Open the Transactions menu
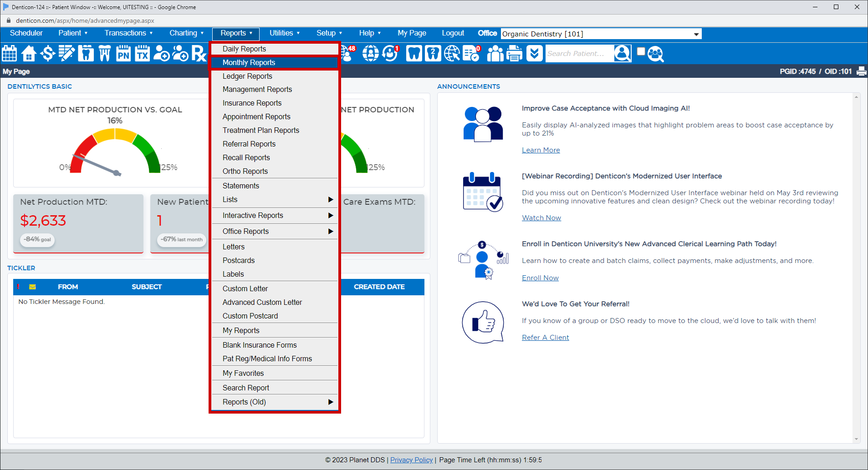 pyautogui.click(x=128, y=33)
